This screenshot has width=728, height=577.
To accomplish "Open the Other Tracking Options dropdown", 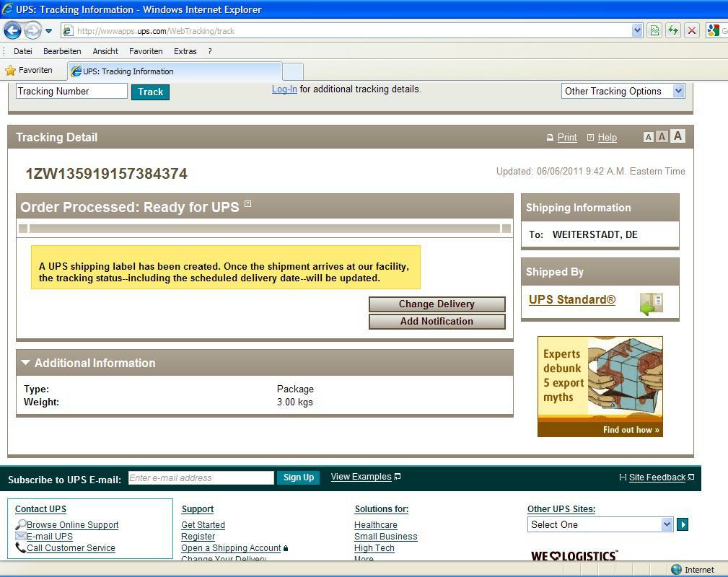I will (677, 91).
